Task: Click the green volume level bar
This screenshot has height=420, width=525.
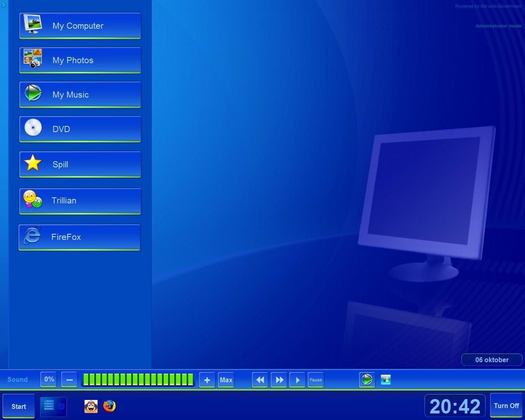Action: 138,379
